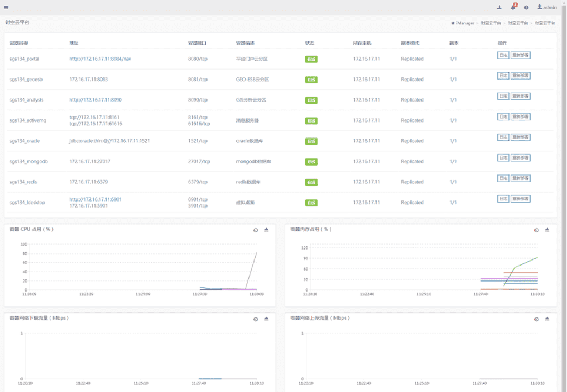This screenshot has width=567, height=392.
Task: Click the clock icon on memory usage chart
Action: pos(536,230)
